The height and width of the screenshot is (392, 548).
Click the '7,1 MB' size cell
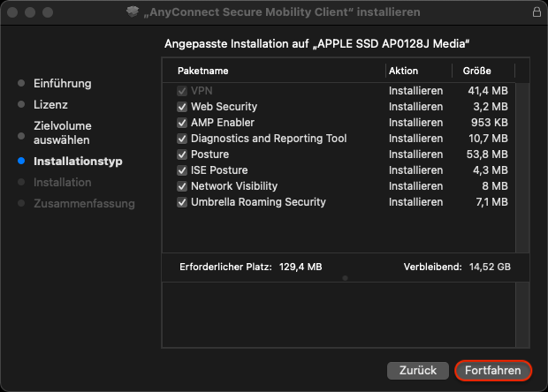(491, 202)
